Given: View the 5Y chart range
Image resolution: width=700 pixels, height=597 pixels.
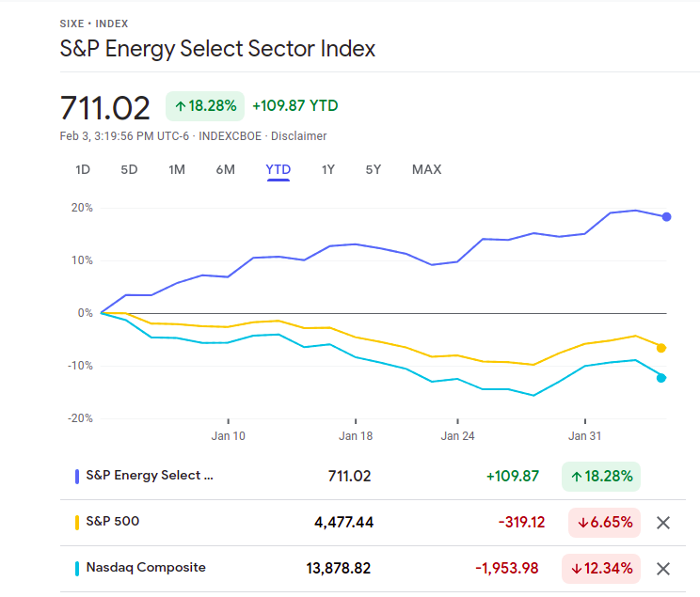Looking at the screenshot, I should [374, 169].
